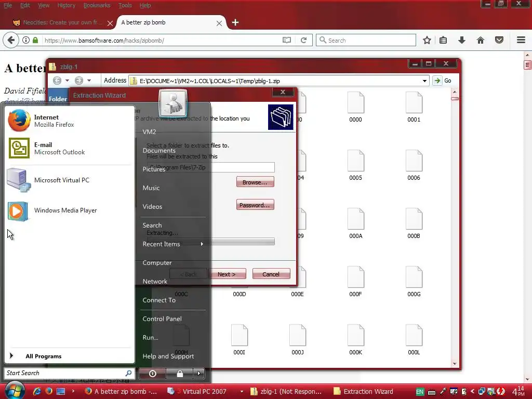The height and width of the screenshot is (399, 532).
Task: Click taskbar clock
Action: coord(519,391)
